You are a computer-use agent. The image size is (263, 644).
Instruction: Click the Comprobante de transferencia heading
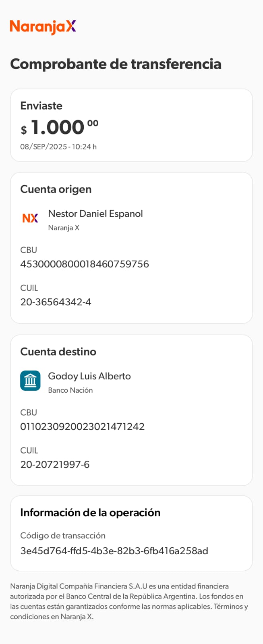(116, 64)
